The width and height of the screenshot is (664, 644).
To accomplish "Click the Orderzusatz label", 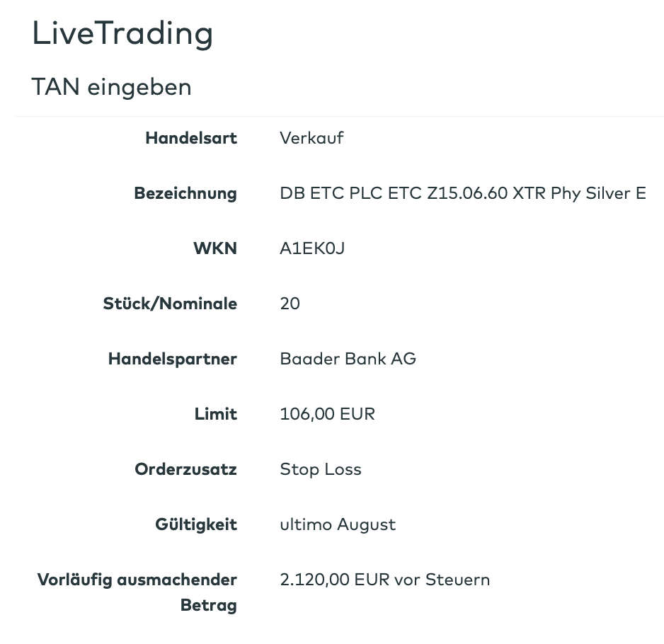I will (186, 469).
